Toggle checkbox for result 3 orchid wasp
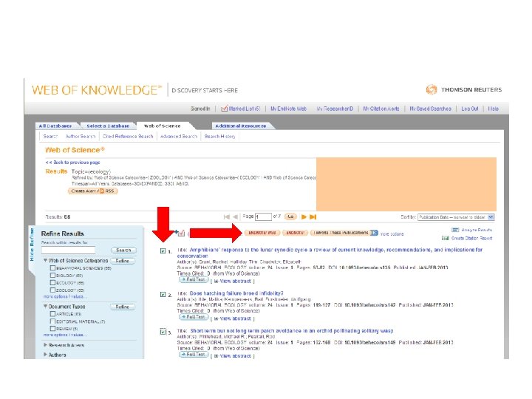The height and width of the screenshot is (399, 532). click(163, 332)
